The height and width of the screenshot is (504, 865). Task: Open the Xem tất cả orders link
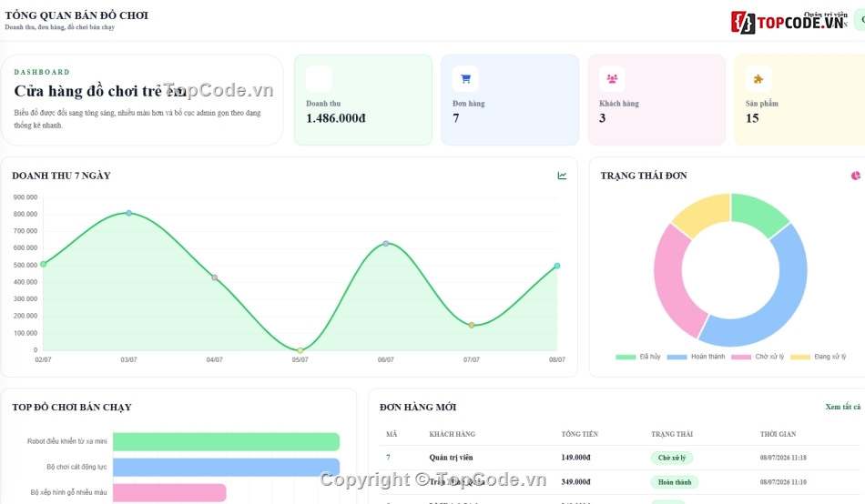[x=842, y=407]
